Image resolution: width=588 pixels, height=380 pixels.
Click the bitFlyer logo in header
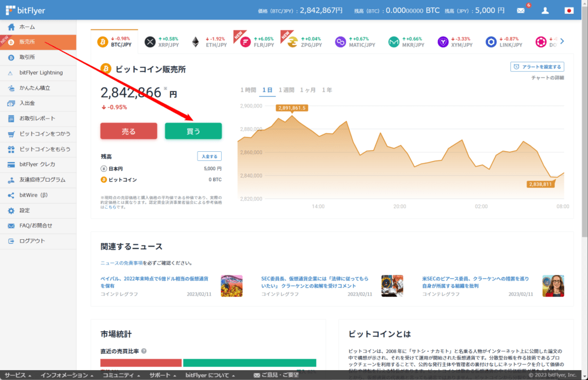click(25, 10)
